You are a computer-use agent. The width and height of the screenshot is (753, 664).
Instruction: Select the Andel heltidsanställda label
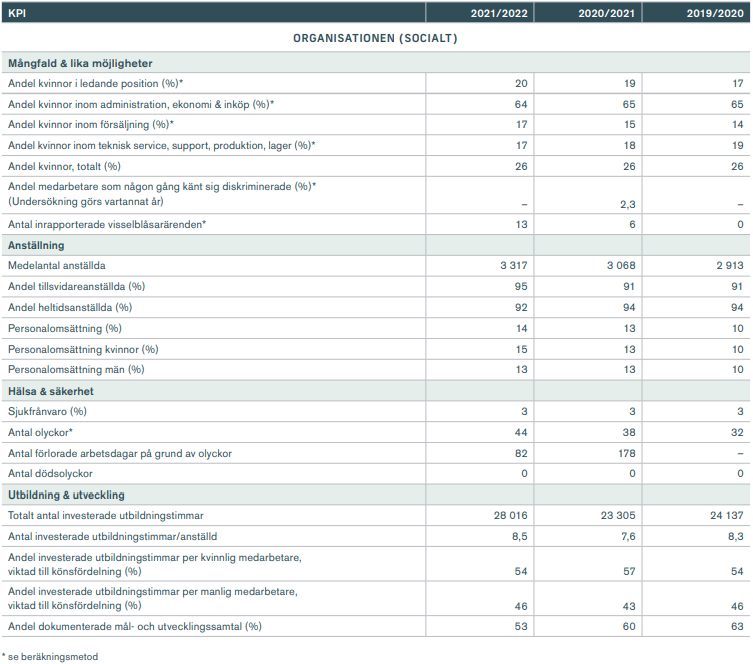coord(70,308)
